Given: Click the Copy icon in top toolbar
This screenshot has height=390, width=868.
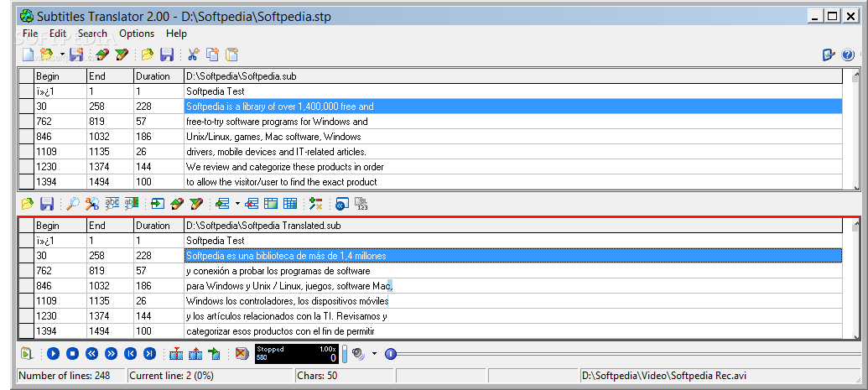Looking at the screenshot, I should pyautogui.click(x=212, y=55).
